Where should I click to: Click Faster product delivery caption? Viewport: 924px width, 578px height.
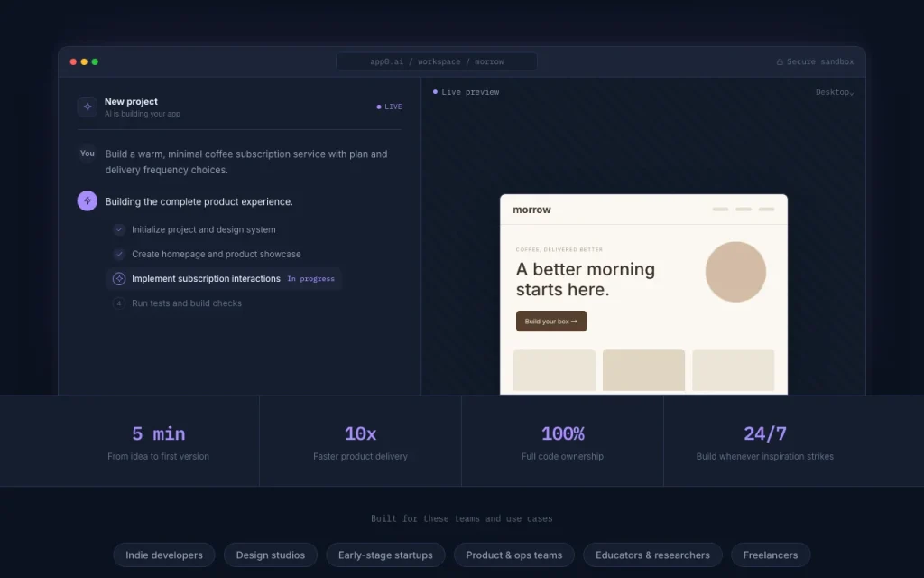360,456
